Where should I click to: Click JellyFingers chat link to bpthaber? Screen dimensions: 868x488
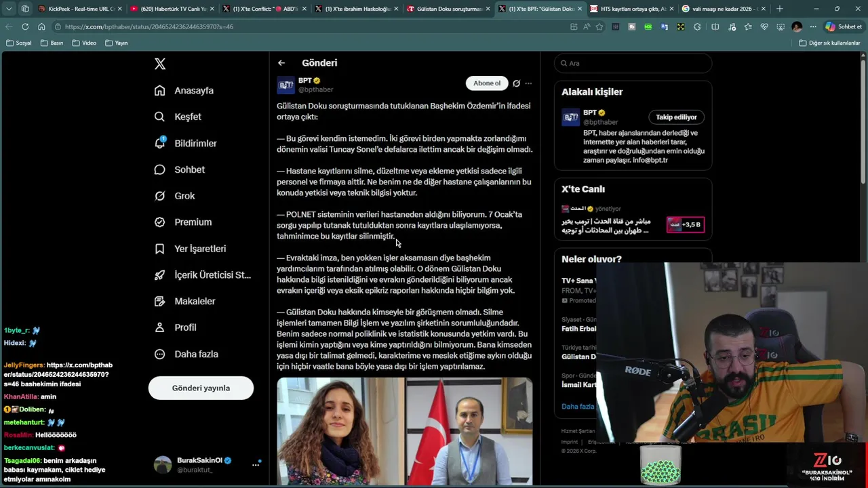(58, 374)
